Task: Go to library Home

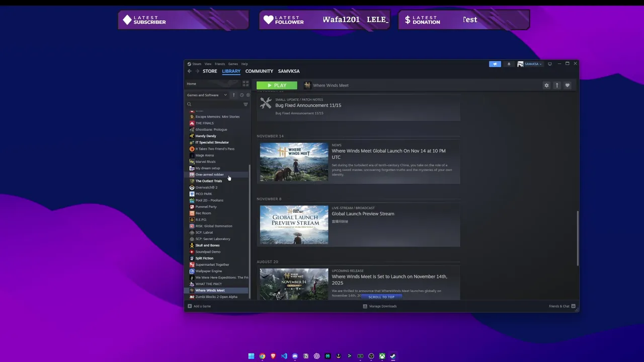Action: coord(192,84)
